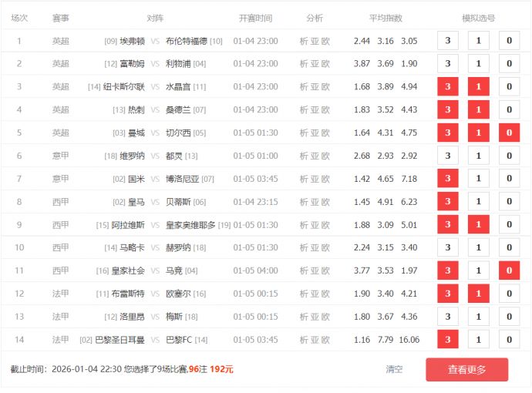The image size is (532, 393).
Task: Select draw 1 for 国米 vs 博洛尼亚
Action: [478, 179]
